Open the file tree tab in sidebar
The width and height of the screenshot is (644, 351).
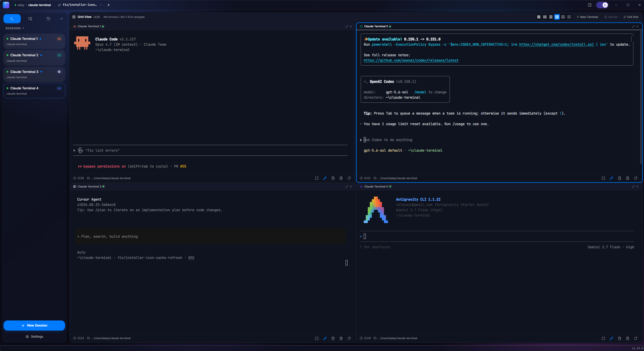click(x=30, y=19)
